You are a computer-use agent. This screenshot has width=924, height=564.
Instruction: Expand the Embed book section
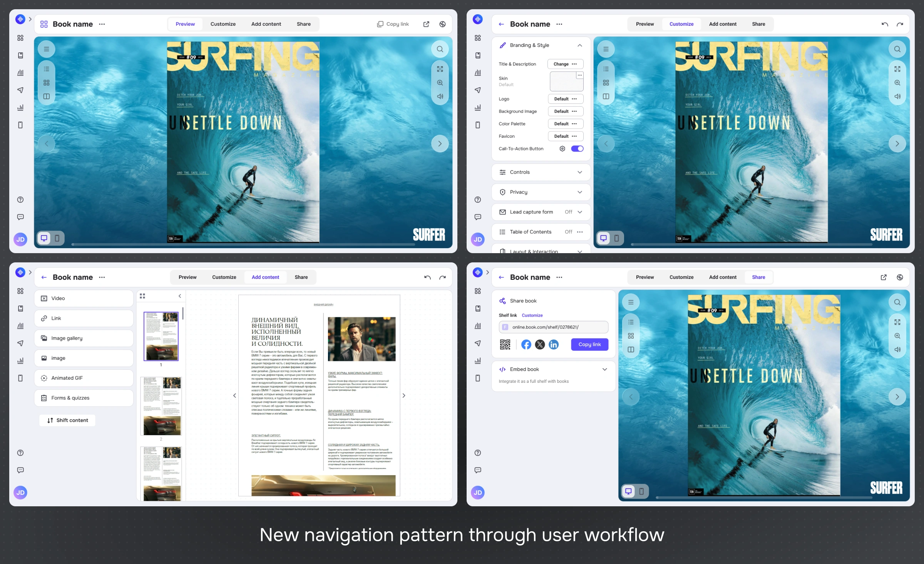[604, 369]
